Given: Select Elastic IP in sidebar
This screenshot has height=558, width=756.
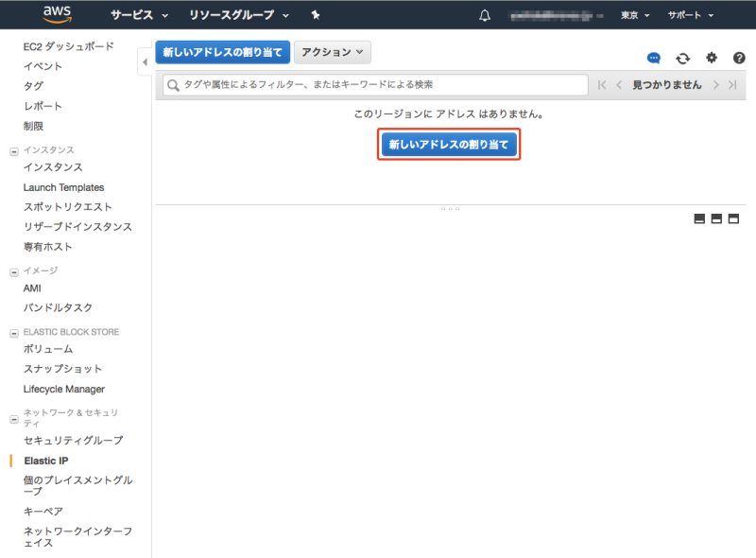Looking at the screenshot, I should pos(46,461).
